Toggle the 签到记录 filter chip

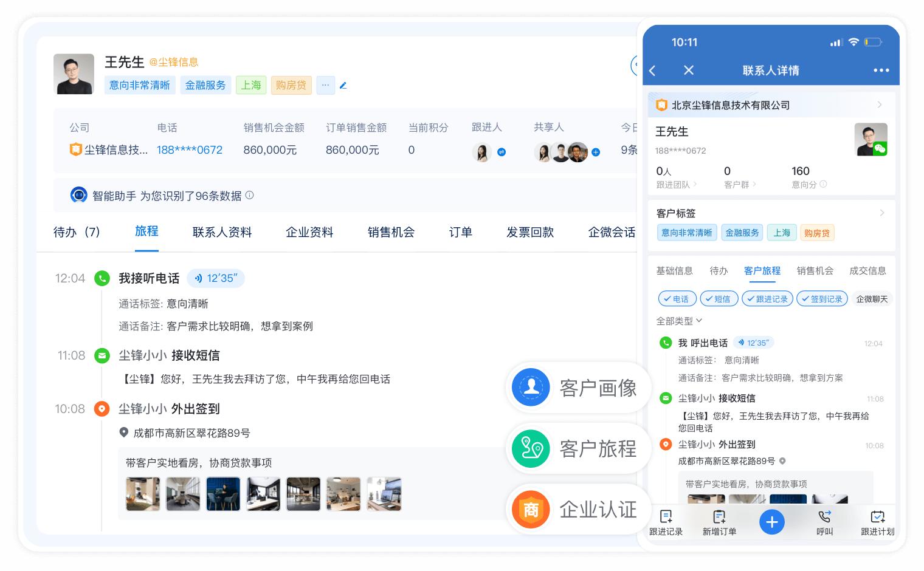[x=822, y=299]
